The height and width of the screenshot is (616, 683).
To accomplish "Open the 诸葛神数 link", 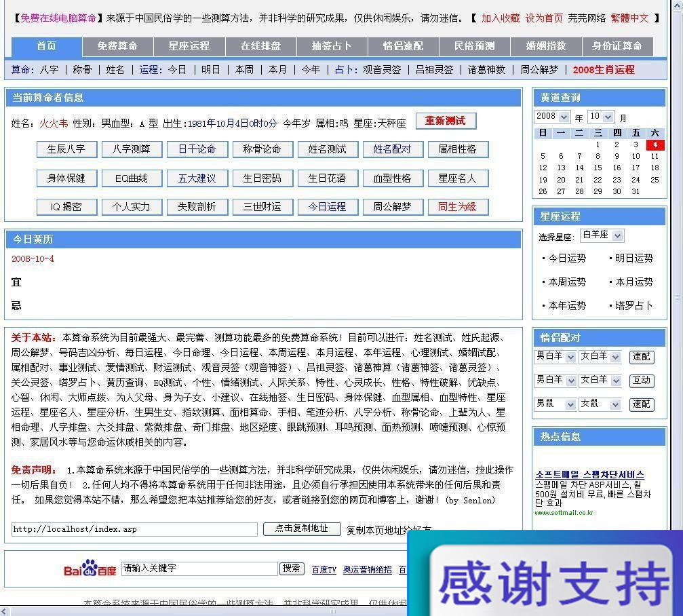I will point(486,70).
